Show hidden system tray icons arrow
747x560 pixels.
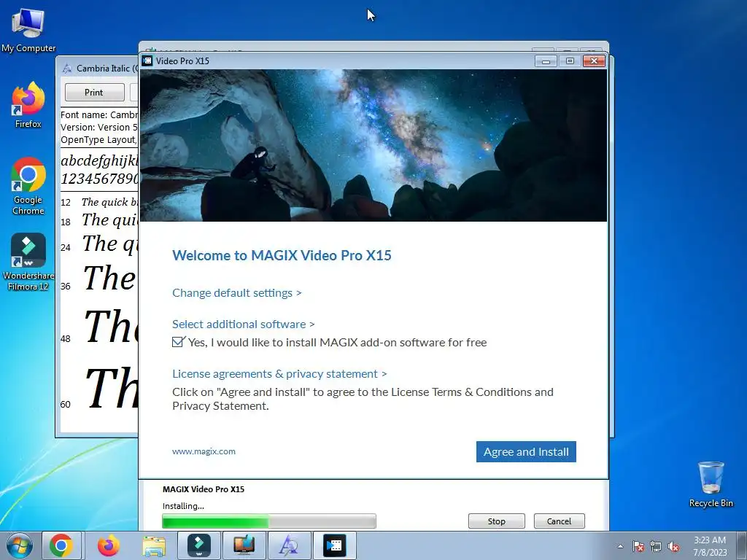coord(620,546)
